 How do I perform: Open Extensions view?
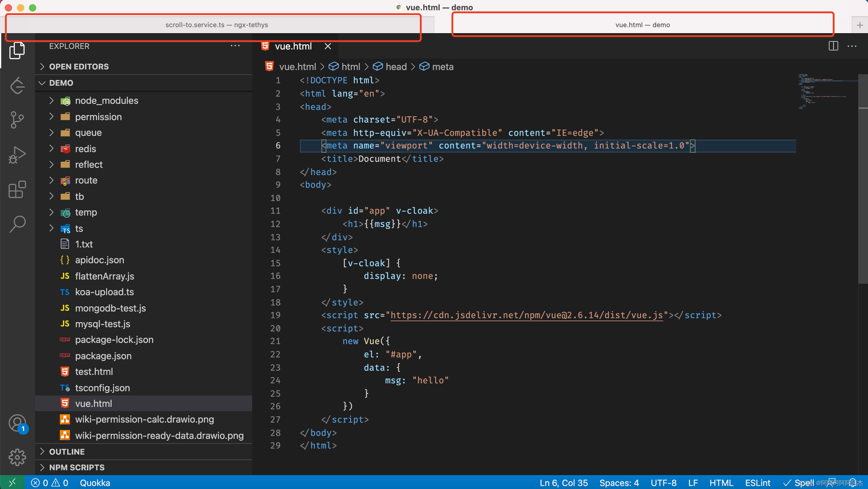[17, 189]
